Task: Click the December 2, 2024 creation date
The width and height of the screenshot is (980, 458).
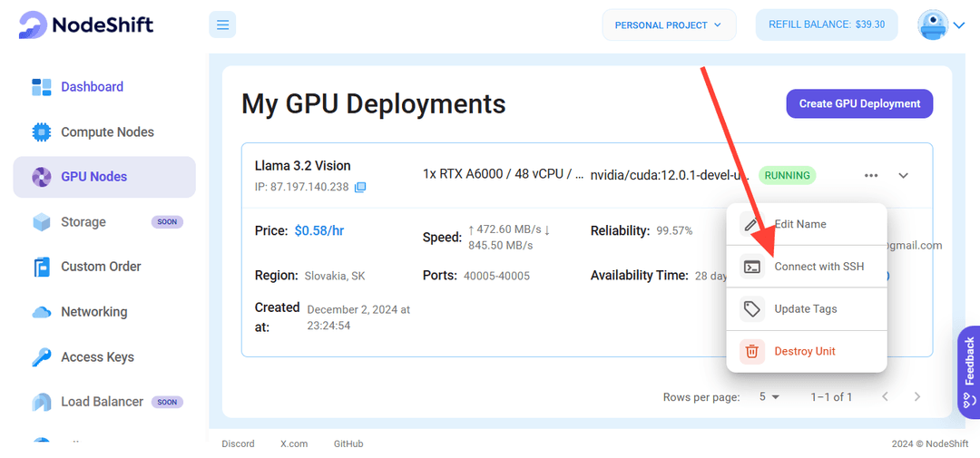Action: tap(358, 317)
